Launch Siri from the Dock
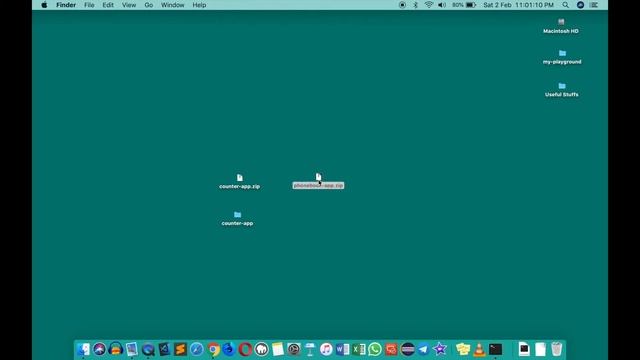The image size is (640, 360). (99, 349)
